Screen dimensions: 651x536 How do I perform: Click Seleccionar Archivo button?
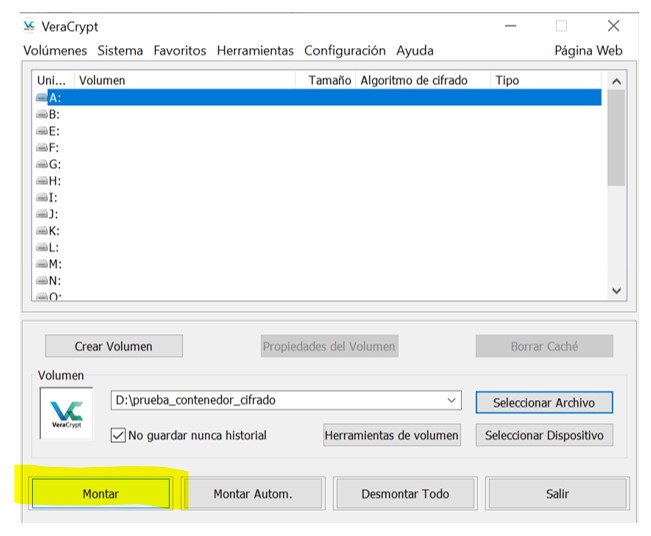(x=543, y=403)
